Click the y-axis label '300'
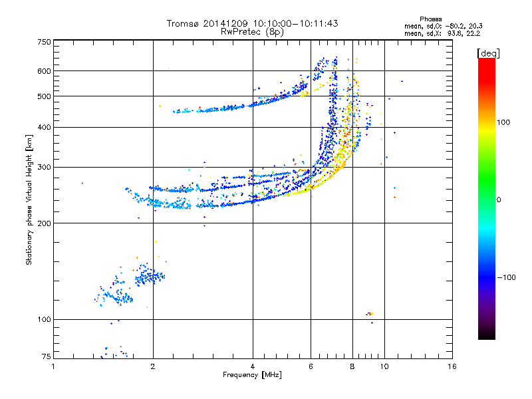This screenshot has height=399, width=532. coord(44,167)
